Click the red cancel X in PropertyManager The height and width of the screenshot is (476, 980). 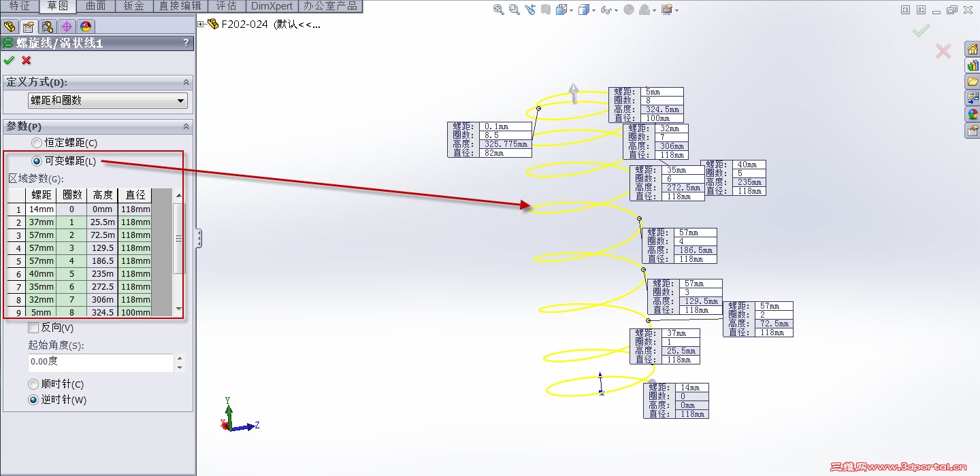pyautogui.click(x=27, y=60)
